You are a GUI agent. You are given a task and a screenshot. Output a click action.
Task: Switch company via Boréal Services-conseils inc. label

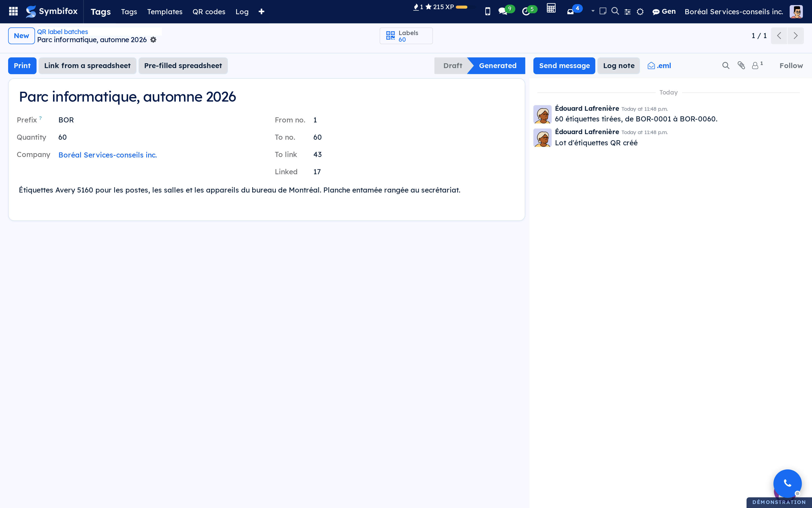pos(734,12)
